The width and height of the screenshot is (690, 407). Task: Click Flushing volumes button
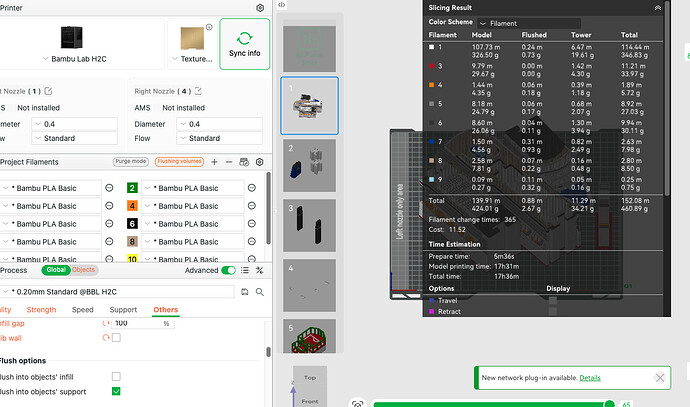[180, 161]
